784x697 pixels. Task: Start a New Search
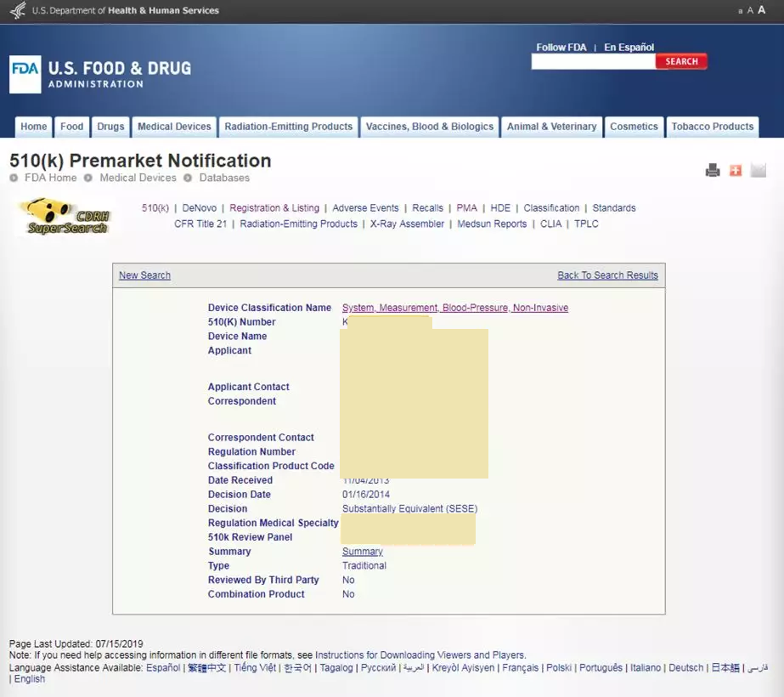144,275
